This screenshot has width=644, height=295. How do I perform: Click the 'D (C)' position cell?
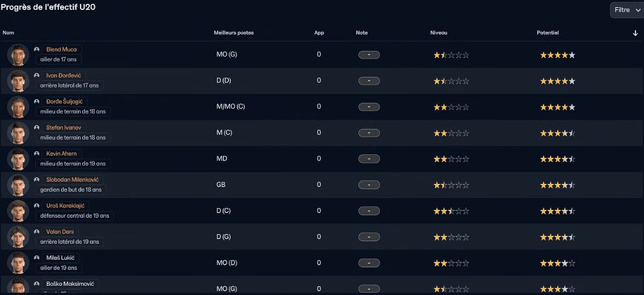click(x=224, y=211)
